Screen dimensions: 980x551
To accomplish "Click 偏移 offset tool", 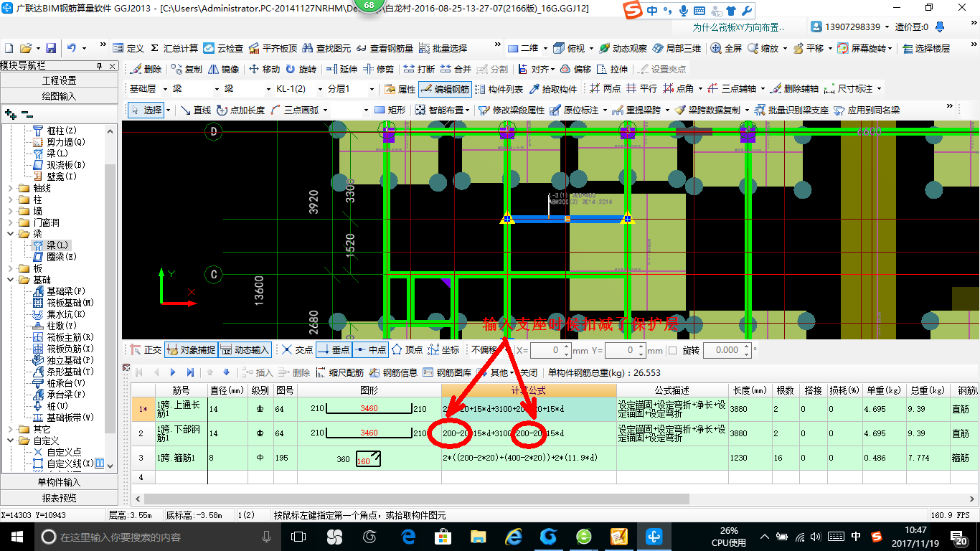I will pyautogui.click(x=575, y=69).
